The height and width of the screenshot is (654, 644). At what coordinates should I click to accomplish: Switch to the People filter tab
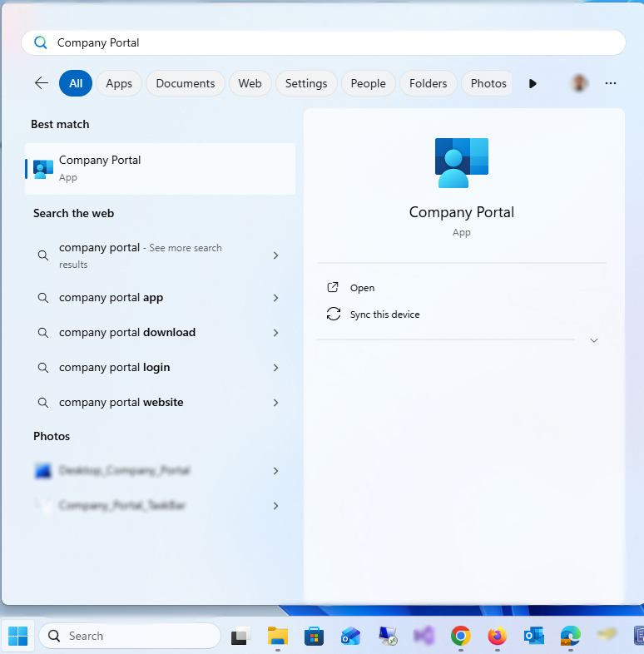[x=368, y=83]
